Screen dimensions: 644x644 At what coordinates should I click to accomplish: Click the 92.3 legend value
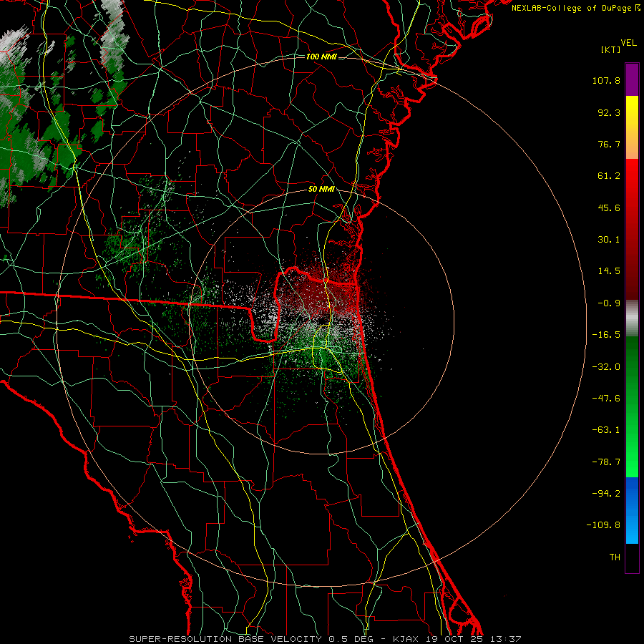pos(609,112)
